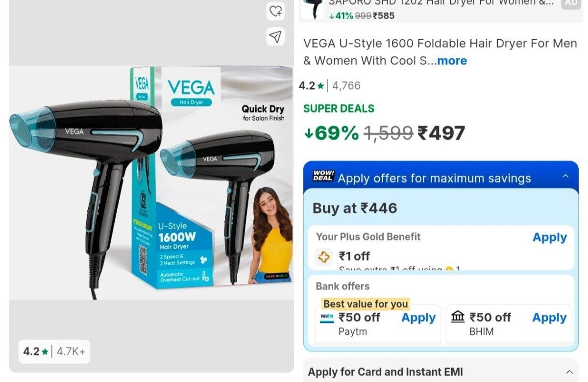
Task: View the 4,766 ratings count
Action: click(x=346, y=86)
